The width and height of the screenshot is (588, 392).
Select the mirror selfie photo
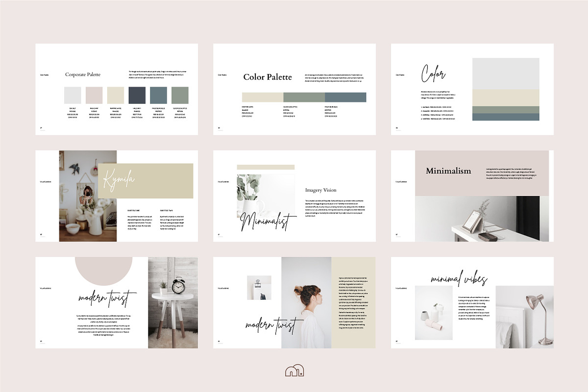88,196
